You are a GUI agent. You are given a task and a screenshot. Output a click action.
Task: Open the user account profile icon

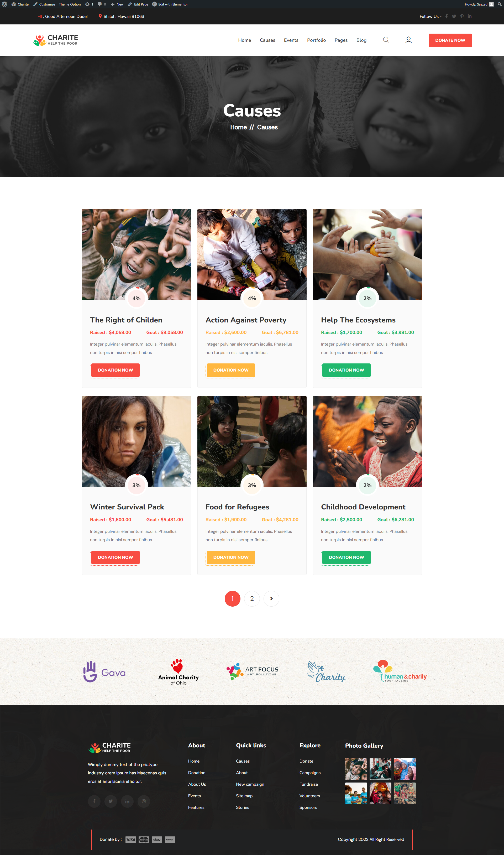408,40
